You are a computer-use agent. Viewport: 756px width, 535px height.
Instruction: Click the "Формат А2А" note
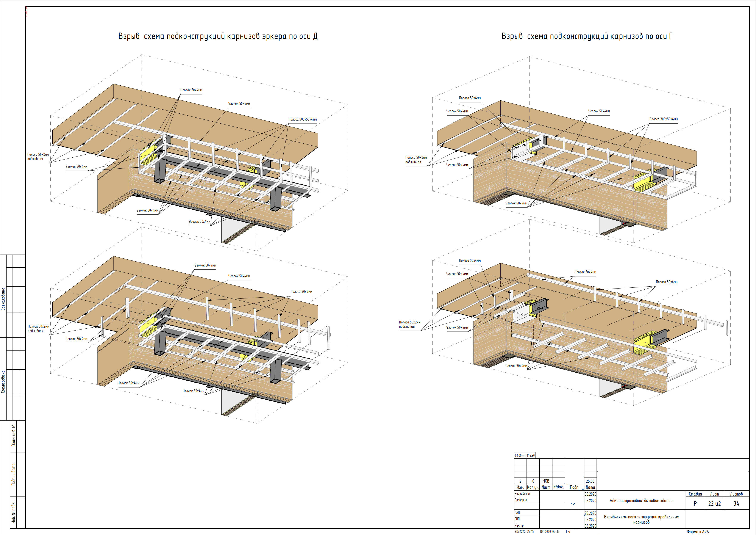(698, 532)
